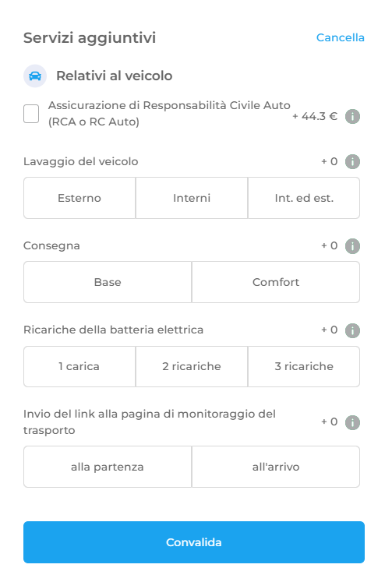Select alla partenza tracking link option
This screenshot has width=392, height=575.
tap(108, 467)
